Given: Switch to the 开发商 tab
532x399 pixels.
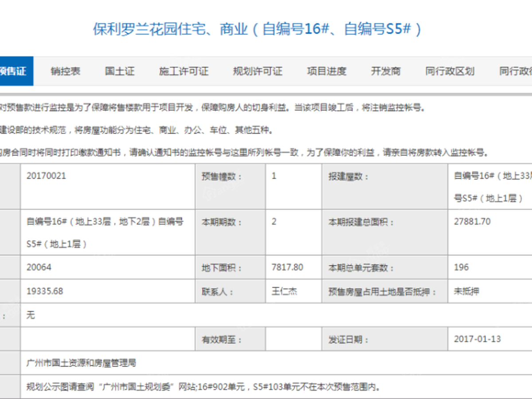Looking at the screenshot, I should [x=386, y=71].
